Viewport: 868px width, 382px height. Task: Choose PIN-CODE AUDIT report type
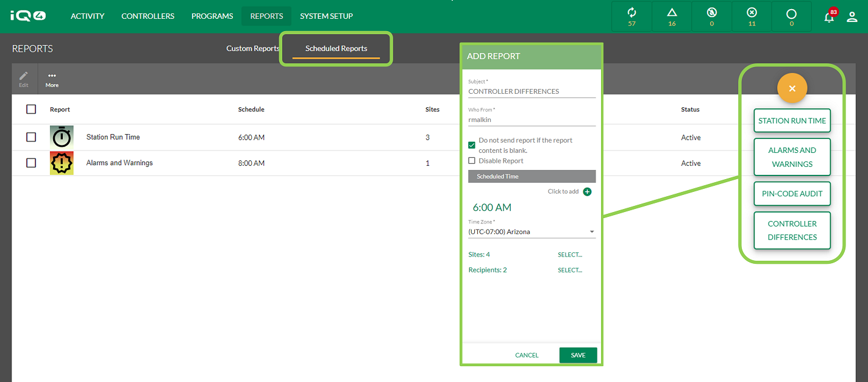[x=792, y=194]
